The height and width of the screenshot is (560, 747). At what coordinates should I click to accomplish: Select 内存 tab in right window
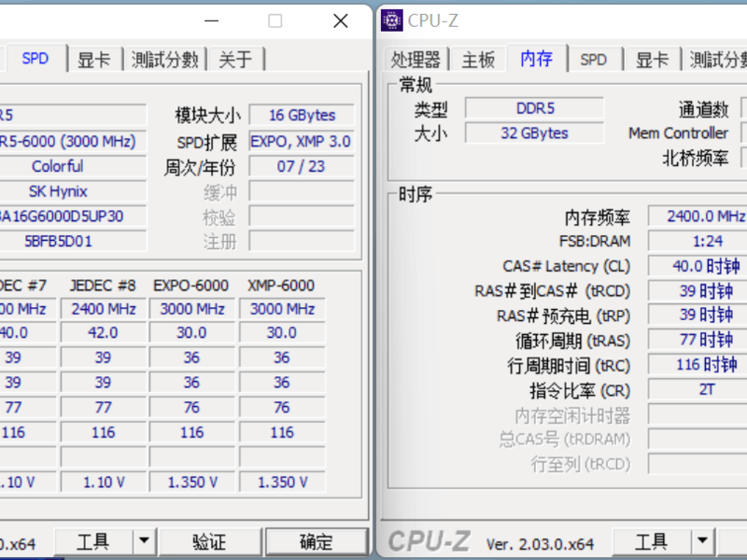[536, 59]
